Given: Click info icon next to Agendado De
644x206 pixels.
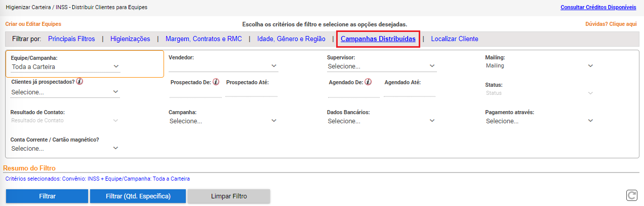Looking at the screenshot, I should tap(368, 82).
